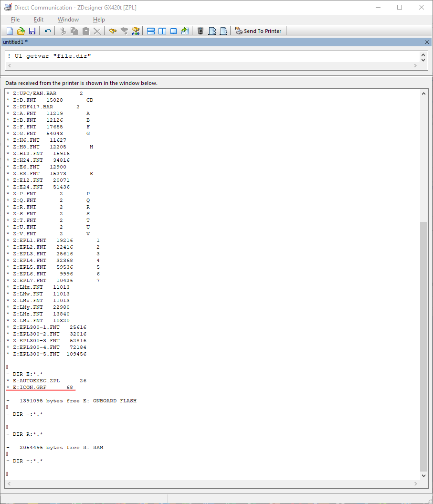433x504 pixels.
Task: Click the trash bin clear icon
Action: click(x=201, y=31)
